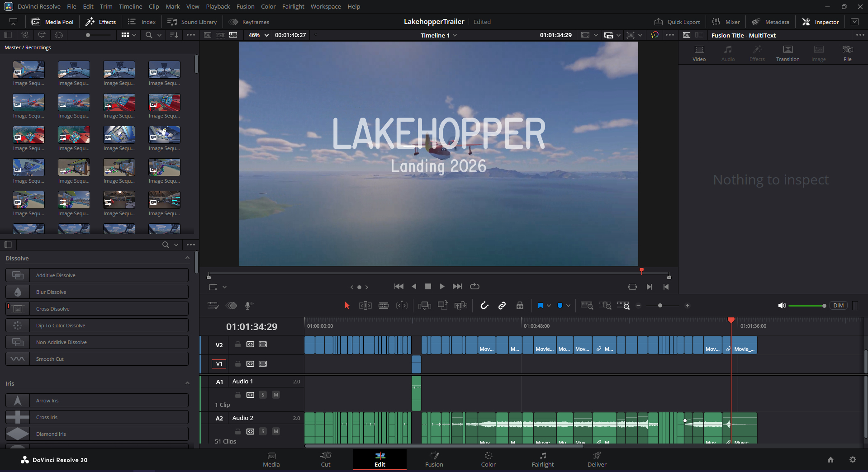Select the Blade edit mode tool
Viewport: 868px width, 472px height.
384,306
